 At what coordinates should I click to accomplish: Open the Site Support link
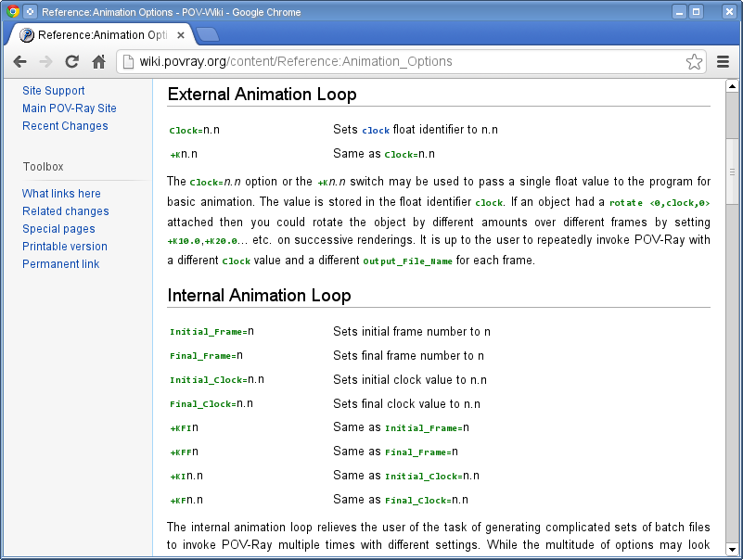[x=54, y=91]
